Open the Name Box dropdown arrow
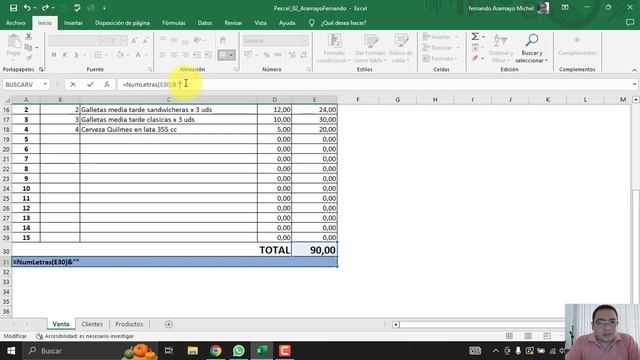640x360 pixels. 45,84
